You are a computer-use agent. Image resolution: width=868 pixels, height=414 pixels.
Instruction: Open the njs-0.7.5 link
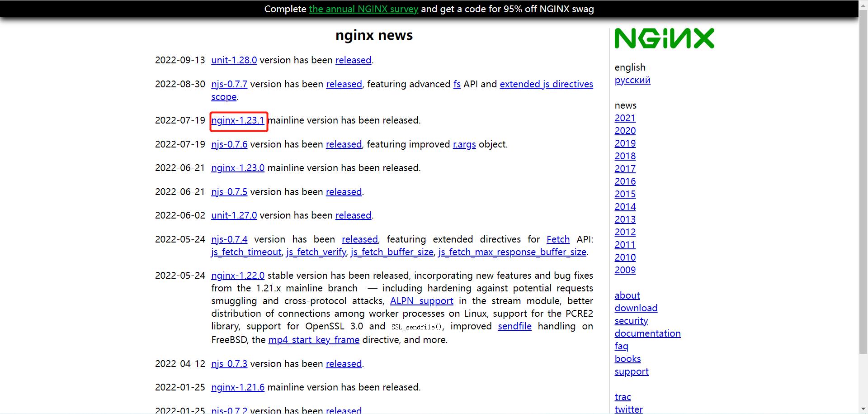point(229,192)
